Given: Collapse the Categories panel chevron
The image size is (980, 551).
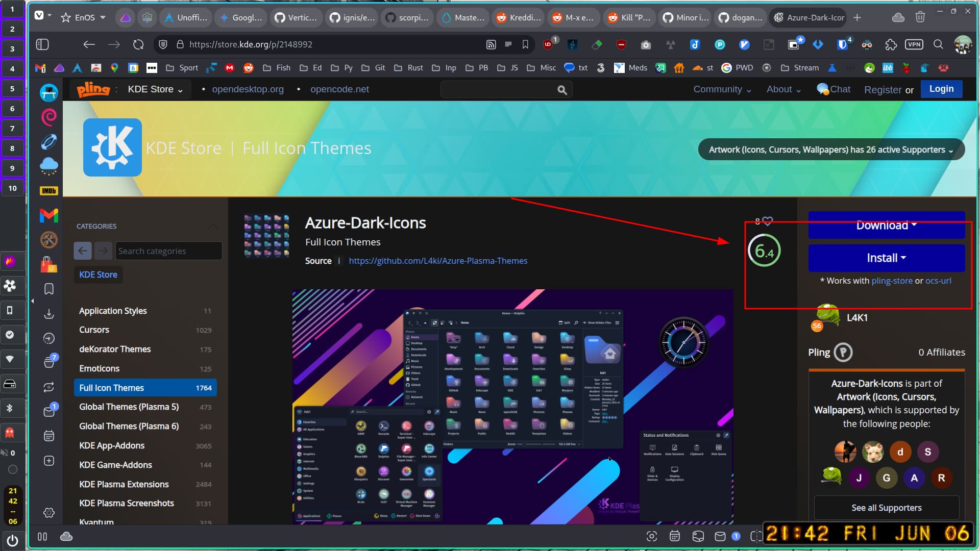Looking at the screenshot, I should [212, 226].
